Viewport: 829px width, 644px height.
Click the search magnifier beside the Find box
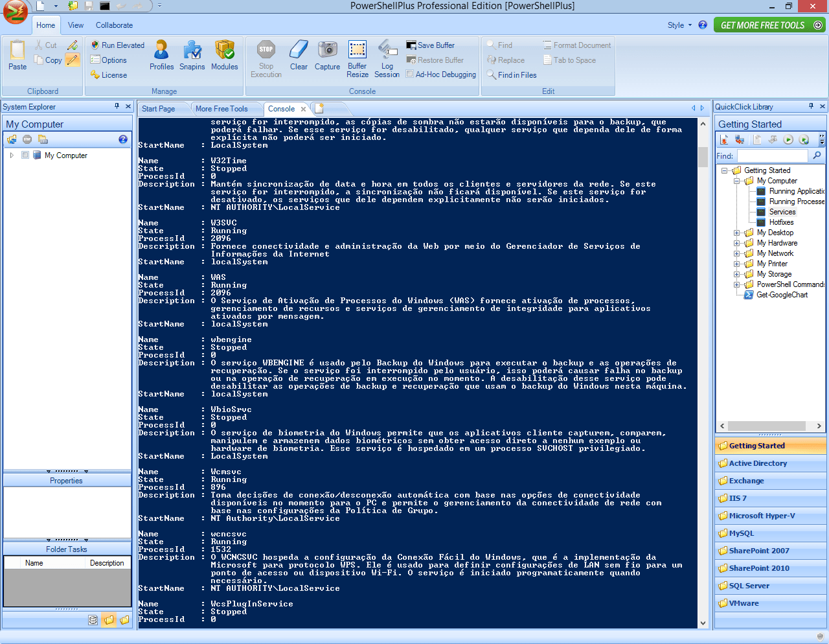pos(817,155)
